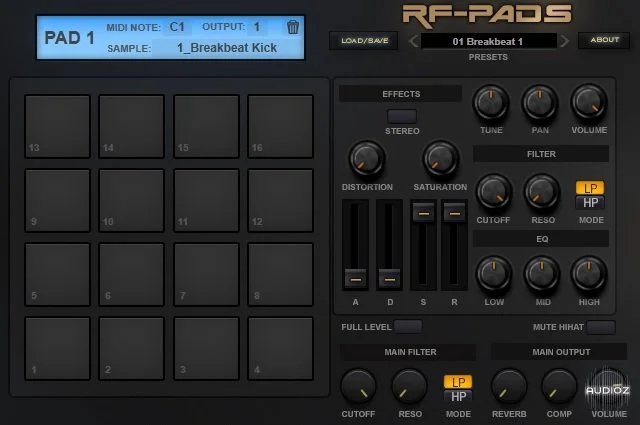Click the Release (R) envelope slider handle
This screenshot has height=425, width=640.
455,213
